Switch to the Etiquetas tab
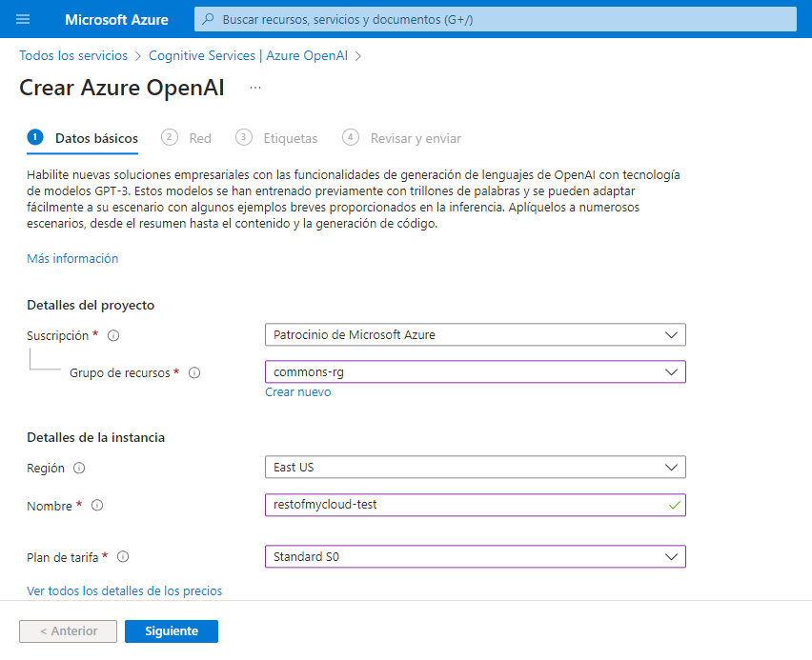 pos(276,138)
